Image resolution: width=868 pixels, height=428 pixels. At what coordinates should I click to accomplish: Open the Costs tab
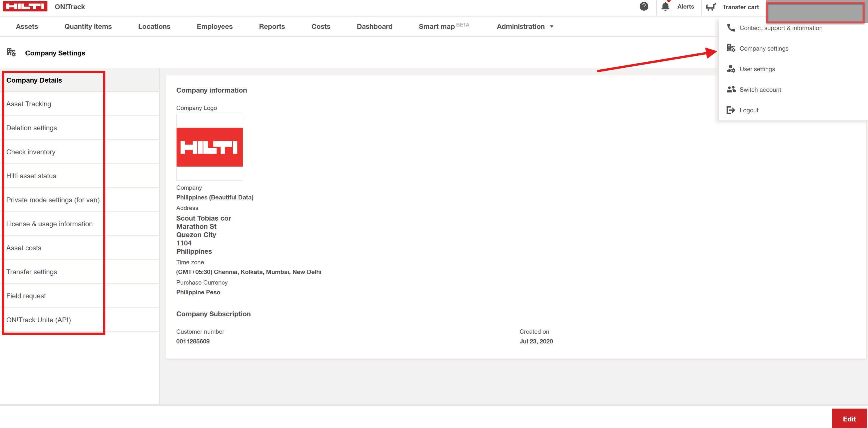pyautogui.click(x=321, y=26)
